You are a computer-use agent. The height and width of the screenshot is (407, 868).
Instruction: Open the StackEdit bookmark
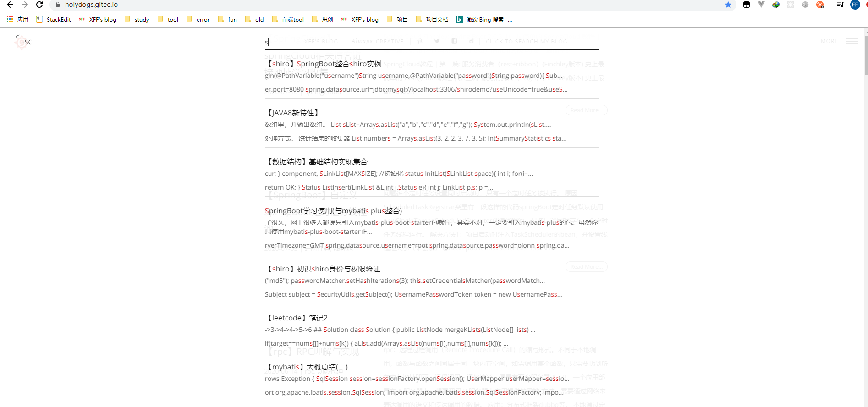coord(54,19)
